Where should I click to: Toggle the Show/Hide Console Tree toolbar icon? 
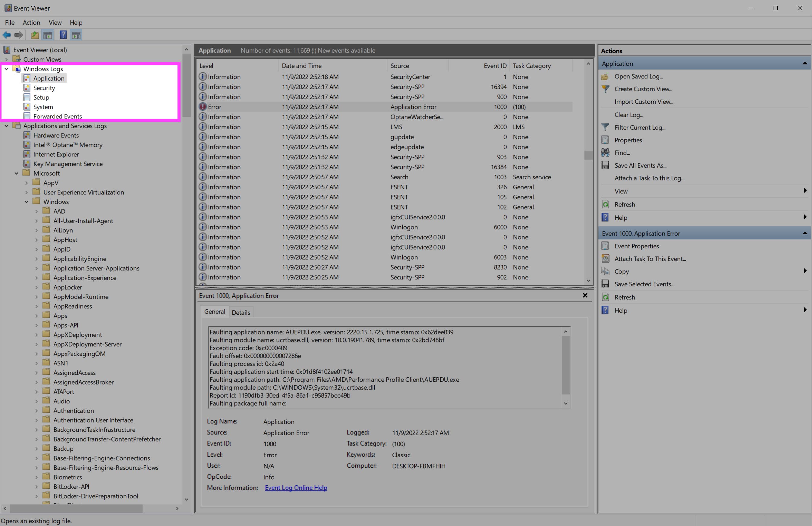pyautogui.click(x=48, y=35)
